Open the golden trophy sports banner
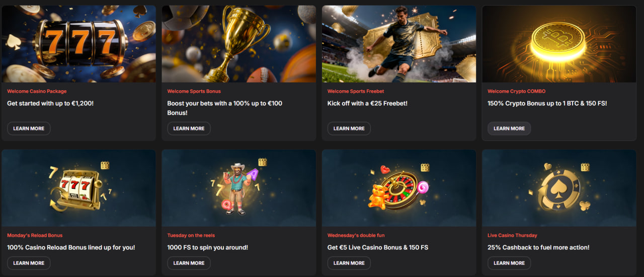 (x=238, y=44)
